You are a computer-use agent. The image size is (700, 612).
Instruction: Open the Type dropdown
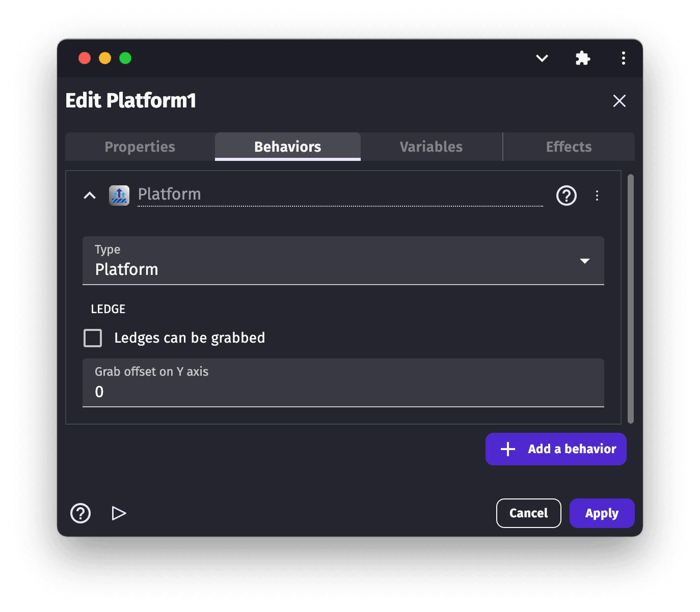click(x=343, y=261)
